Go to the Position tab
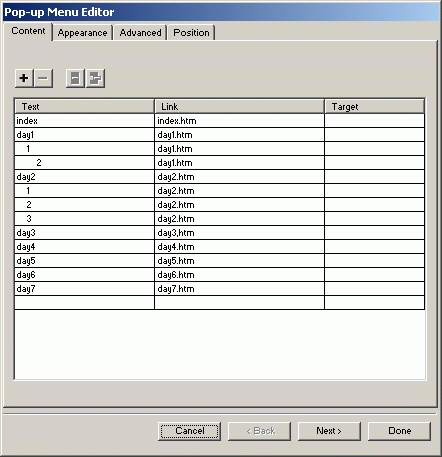The image size is (442, 457). coord(191,33)
